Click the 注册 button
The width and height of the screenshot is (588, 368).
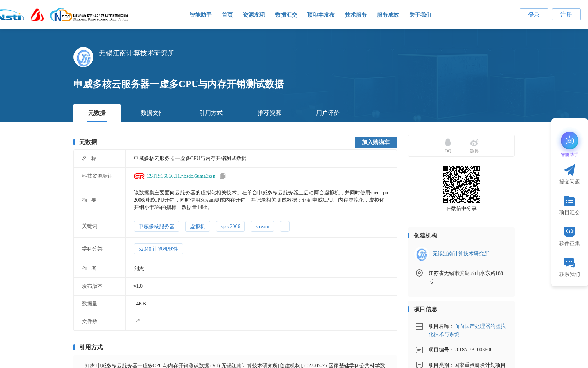click(x=566, y=14)
